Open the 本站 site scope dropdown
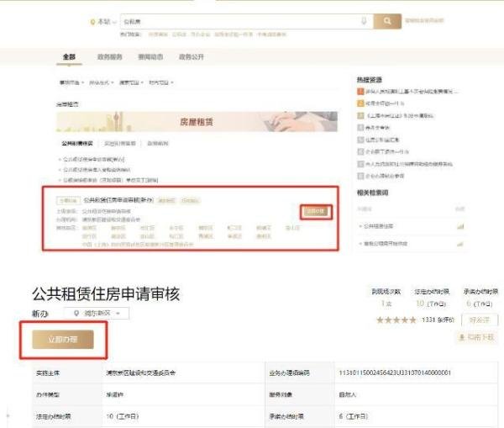 (x=107, y=22)
